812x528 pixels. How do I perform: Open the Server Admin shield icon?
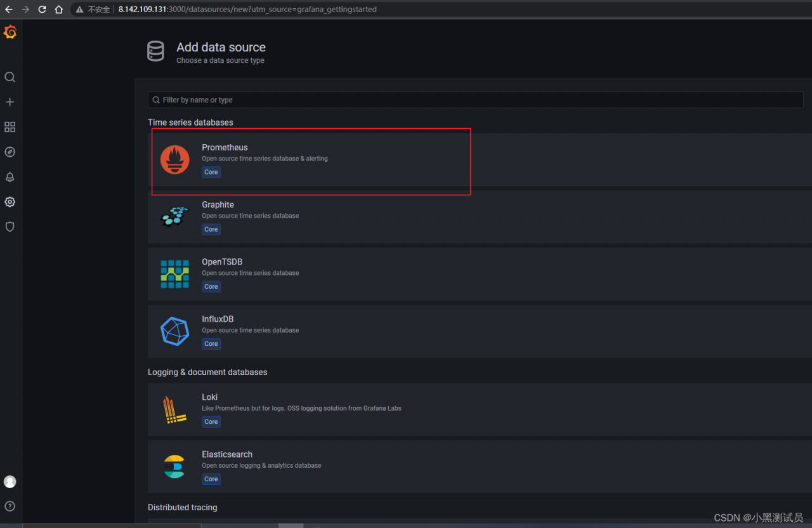pyautogui.click(x=10, y=227)
